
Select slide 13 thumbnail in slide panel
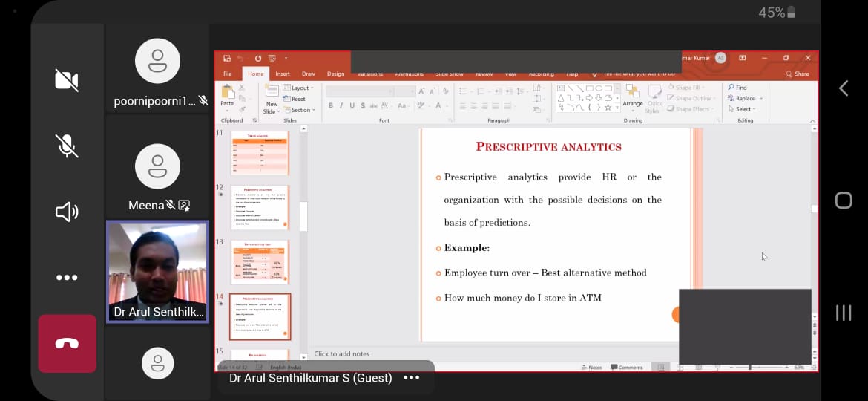(259, 262)
